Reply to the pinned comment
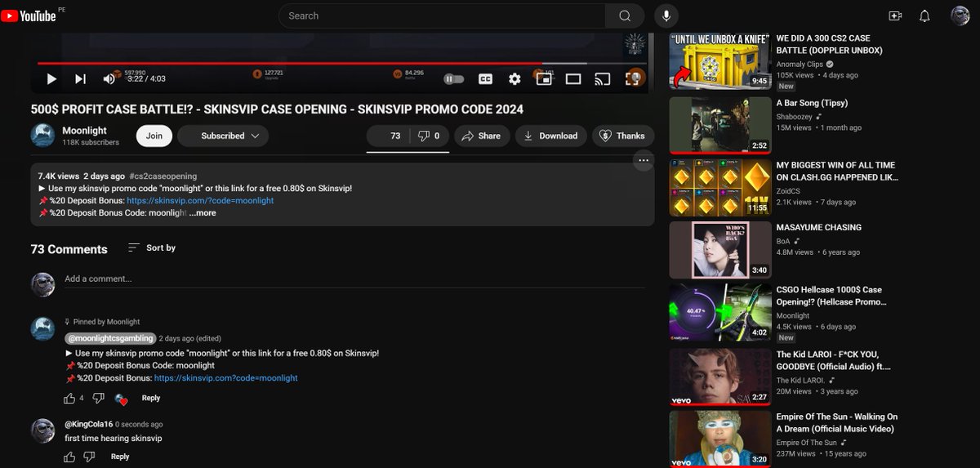This screenshot has height=468, width=980. click(151, 399)
